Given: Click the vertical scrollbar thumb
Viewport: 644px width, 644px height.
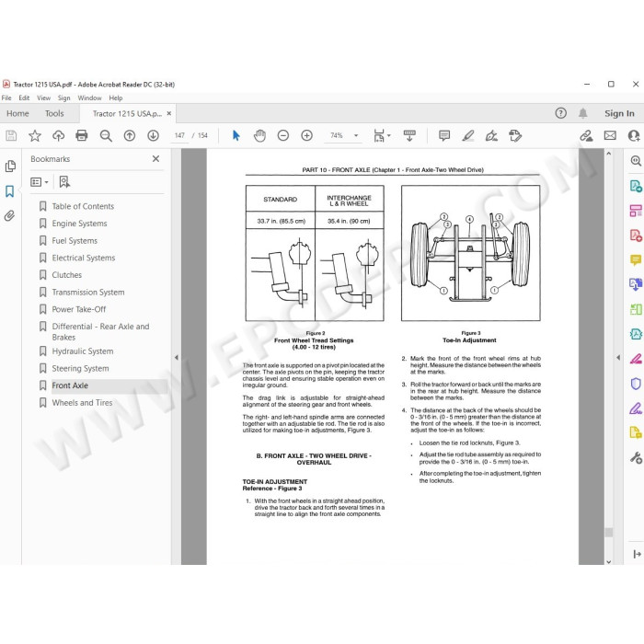Looking at the screenshot, I should coord(609,533).
